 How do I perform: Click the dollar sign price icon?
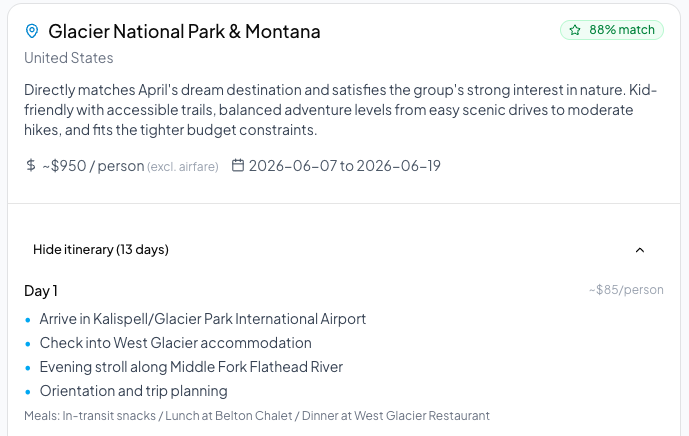[31, 165]
